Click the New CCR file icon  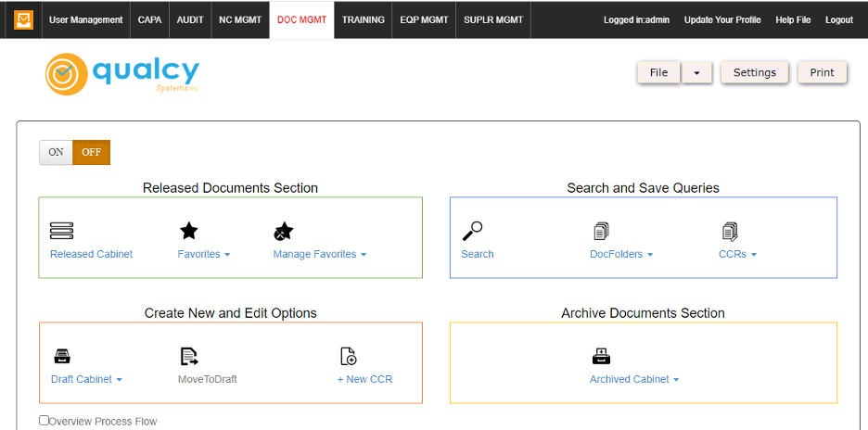[x=349, y=356]
